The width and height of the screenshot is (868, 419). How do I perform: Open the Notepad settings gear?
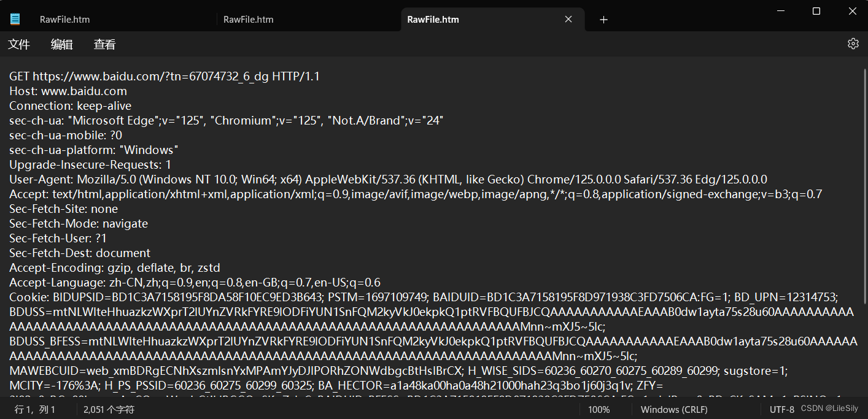coord(853,44)
